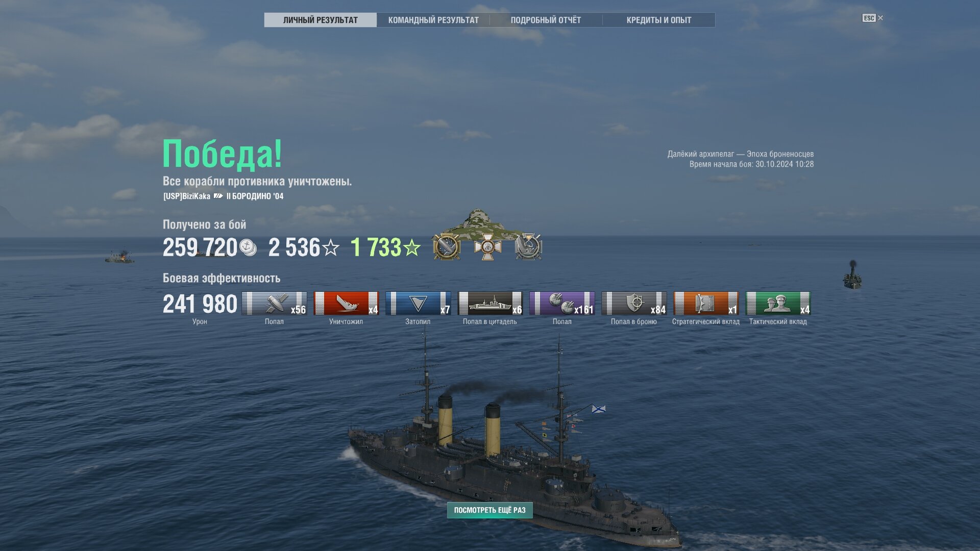980x551 pixels.
Task: Select Кредиты и опыт tab
Action: 658,20
